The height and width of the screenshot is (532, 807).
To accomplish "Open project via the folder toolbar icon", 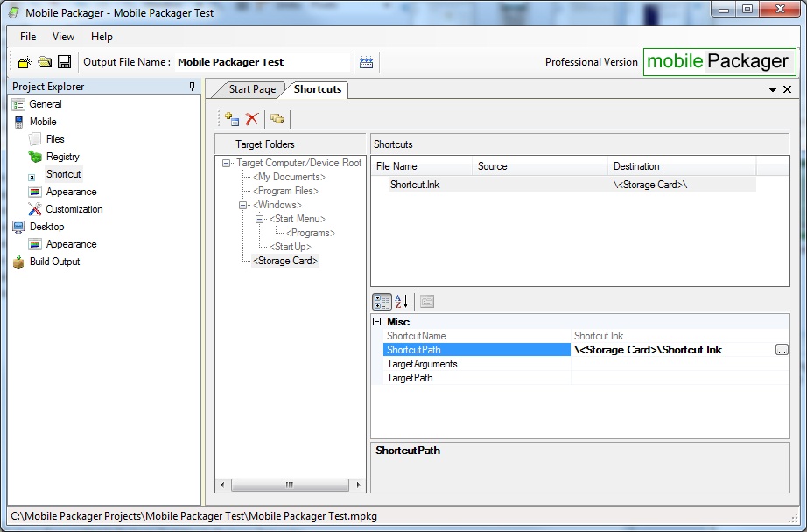I will point(45,62).
